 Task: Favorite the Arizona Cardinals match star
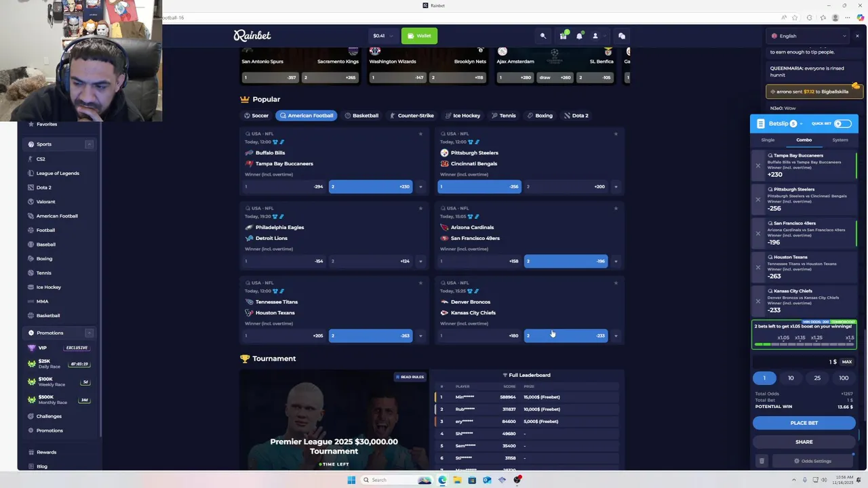click(x=616, y=208)
